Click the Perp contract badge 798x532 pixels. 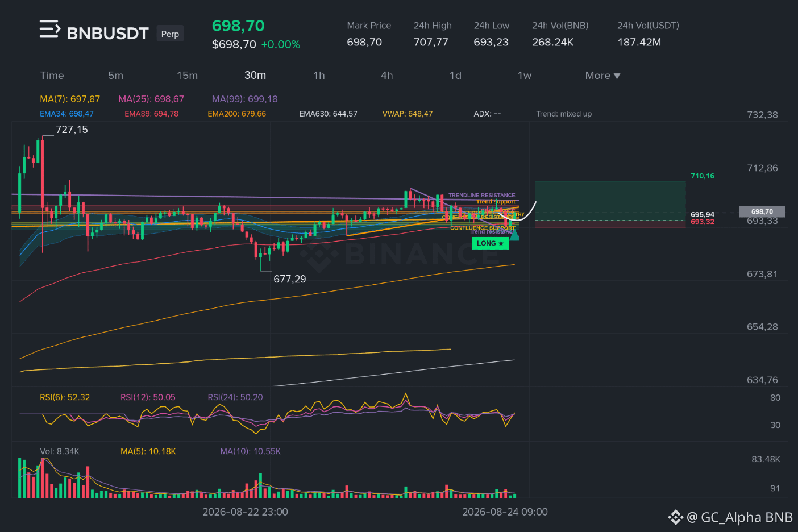click(170, 34)
